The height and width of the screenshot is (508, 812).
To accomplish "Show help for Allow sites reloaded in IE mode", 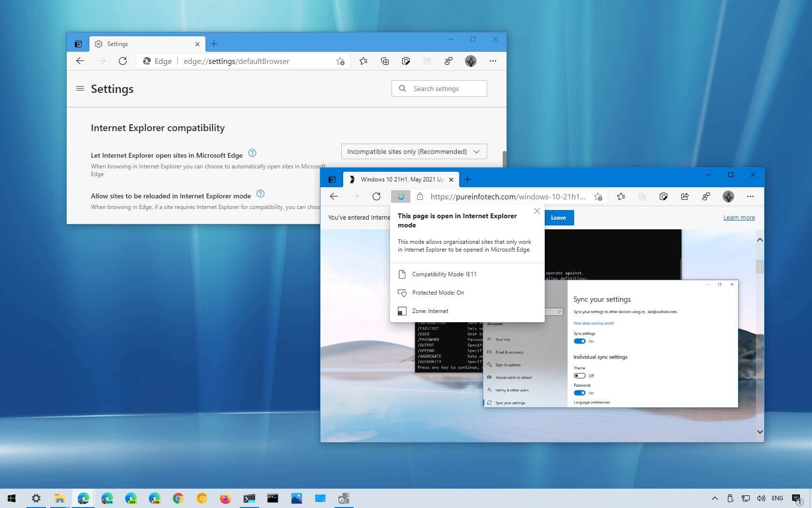I will coord(261,194).
